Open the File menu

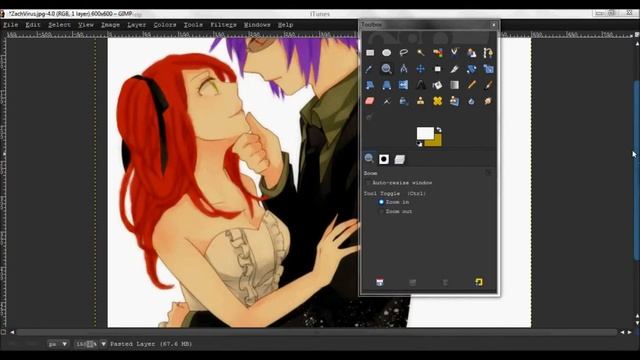click(11, 25)
